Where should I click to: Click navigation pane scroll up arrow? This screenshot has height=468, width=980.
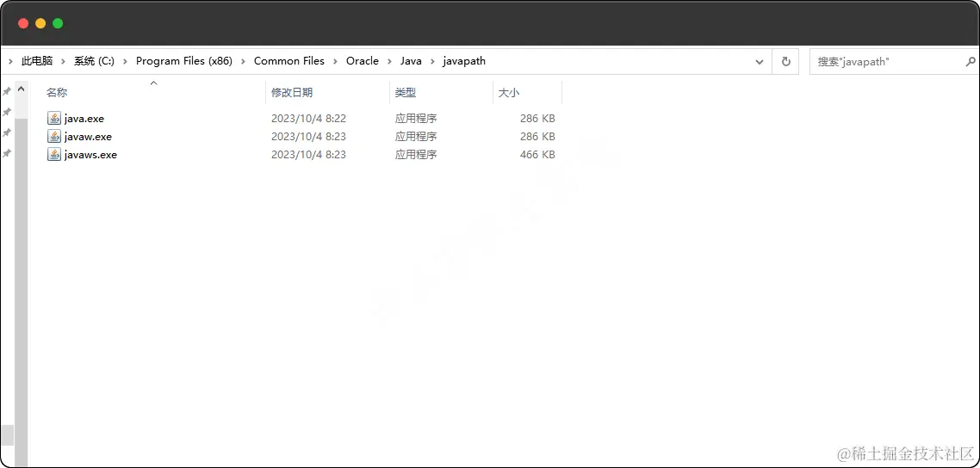pos(22,89)
